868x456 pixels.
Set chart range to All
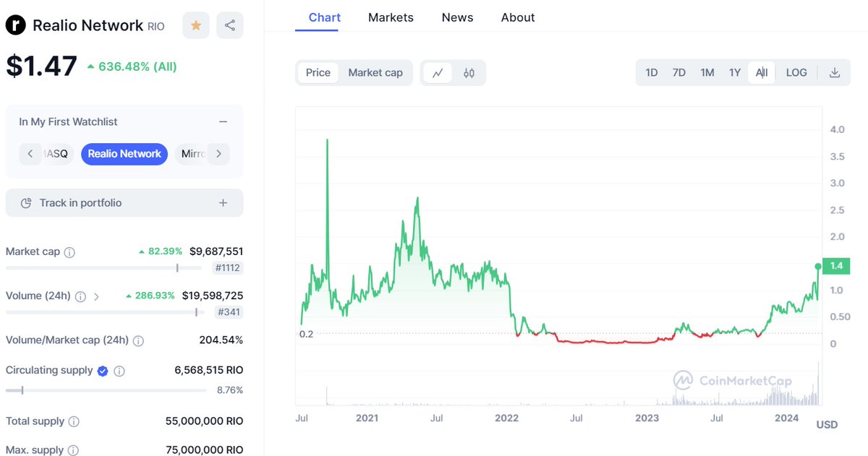[x=762, y=72]
